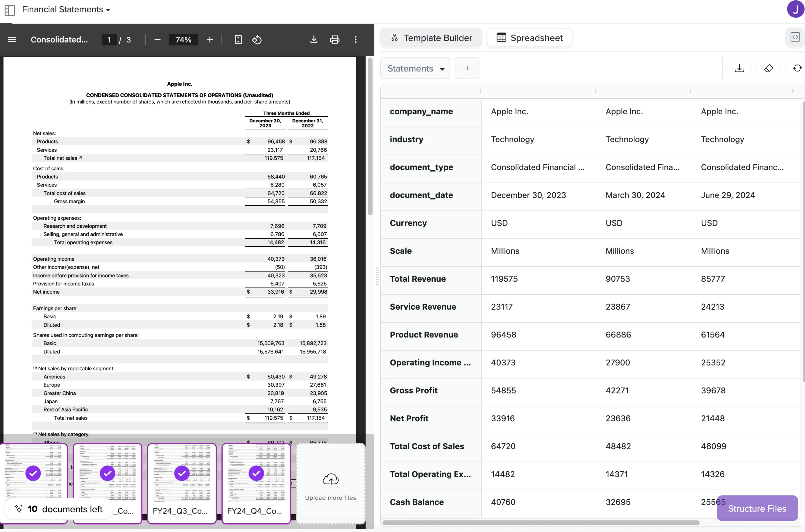Open the PDF viewer hamburger menu
The width and height of the screenshot is (805, 532).
point(12,40)
